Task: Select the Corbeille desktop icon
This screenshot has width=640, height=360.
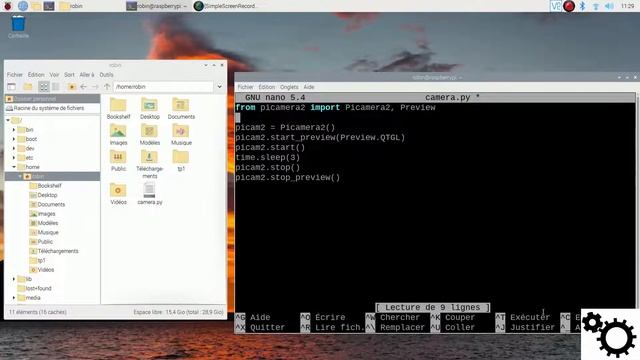Action: (x=18, y=27)
